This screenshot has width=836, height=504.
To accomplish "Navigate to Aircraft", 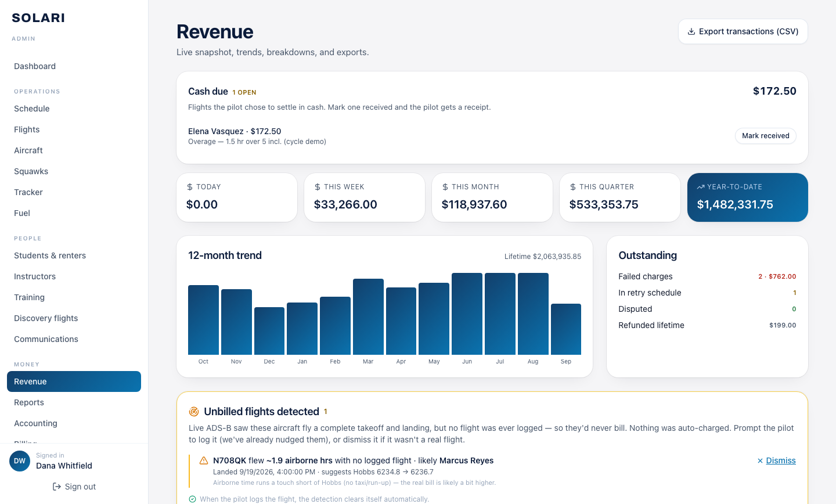I will click(x=74, y=150).
